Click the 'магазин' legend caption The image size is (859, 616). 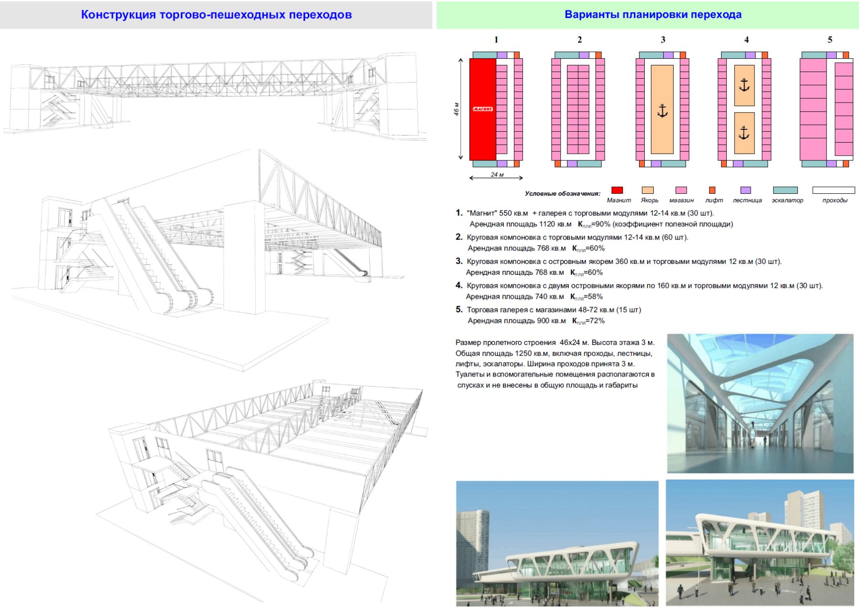coord(681,200)
